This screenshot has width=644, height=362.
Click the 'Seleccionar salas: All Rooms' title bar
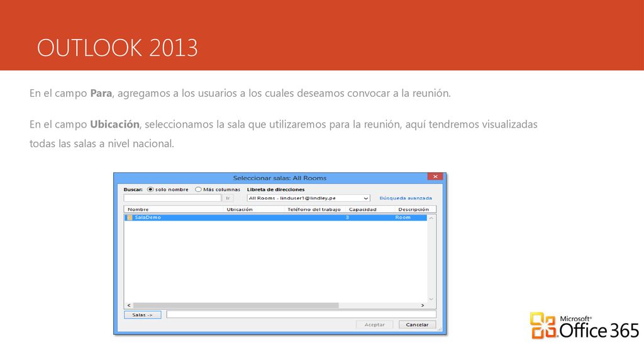(x=280, y=178)
